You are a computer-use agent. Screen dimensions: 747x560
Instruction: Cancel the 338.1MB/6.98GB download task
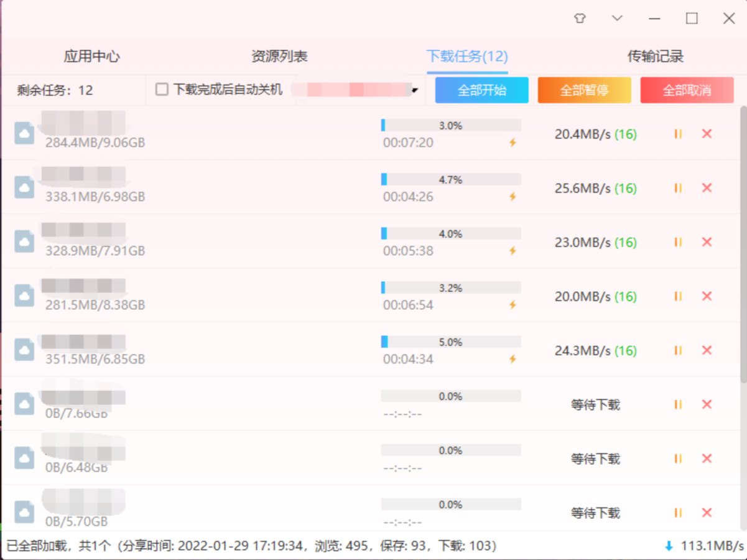[707, 188]
